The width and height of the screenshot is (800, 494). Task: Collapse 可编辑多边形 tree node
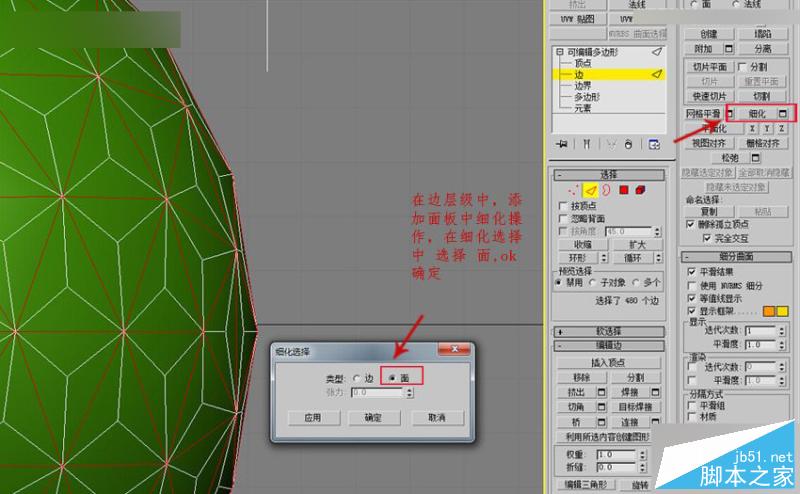coord(560,52)
